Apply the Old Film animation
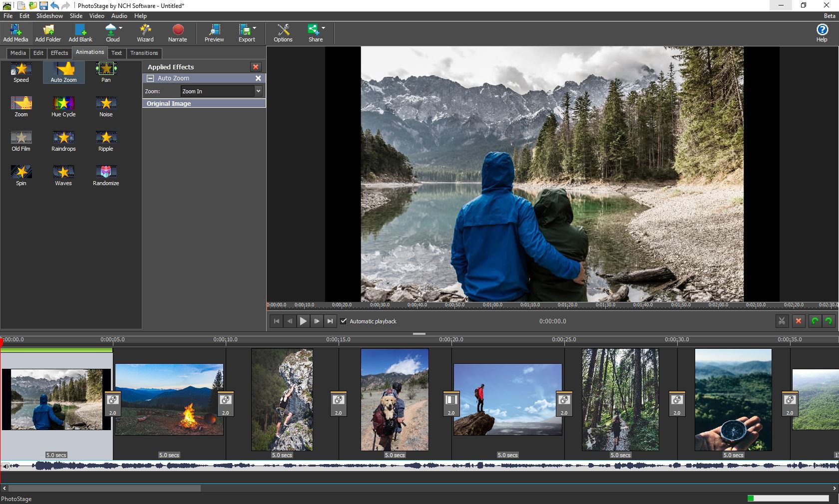Screen dimensions: 839x504 [21, 141]
